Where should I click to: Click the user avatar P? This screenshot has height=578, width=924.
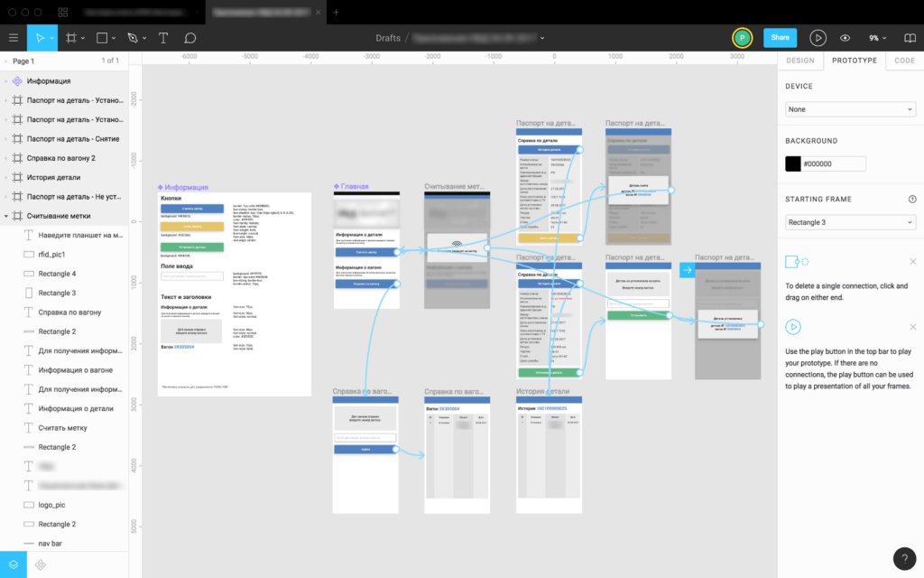pyautogui.click(x=742, y=38)
